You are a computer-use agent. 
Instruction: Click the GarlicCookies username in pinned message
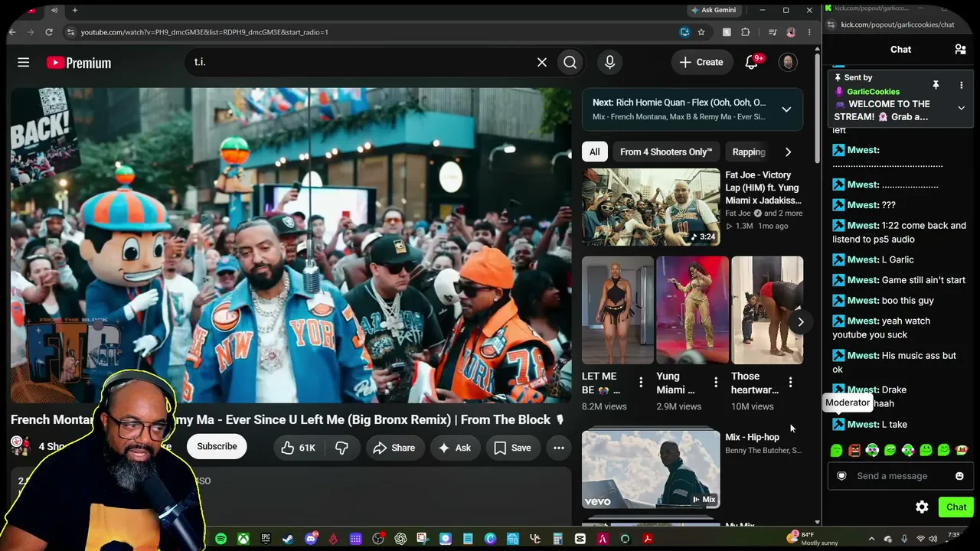[x=873, y=92]
